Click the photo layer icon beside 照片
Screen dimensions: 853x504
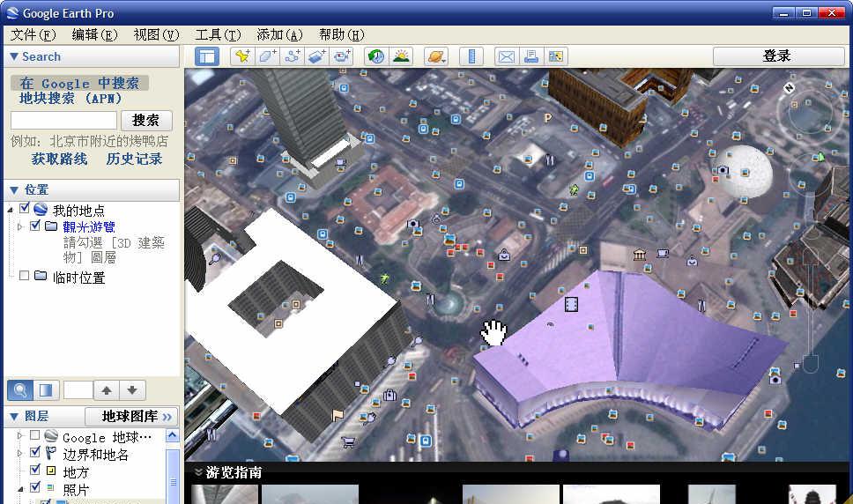coord(50,487)
